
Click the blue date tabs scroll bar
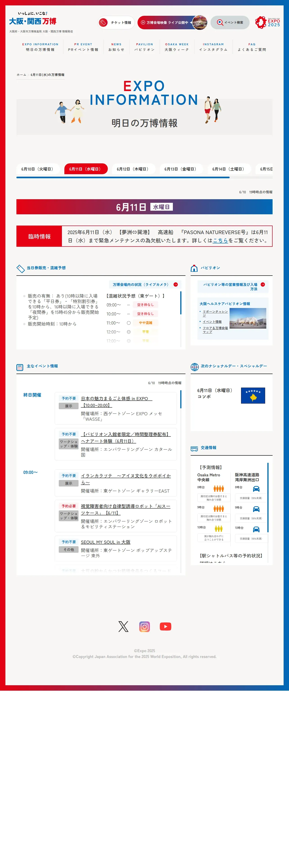coord(123,178)
